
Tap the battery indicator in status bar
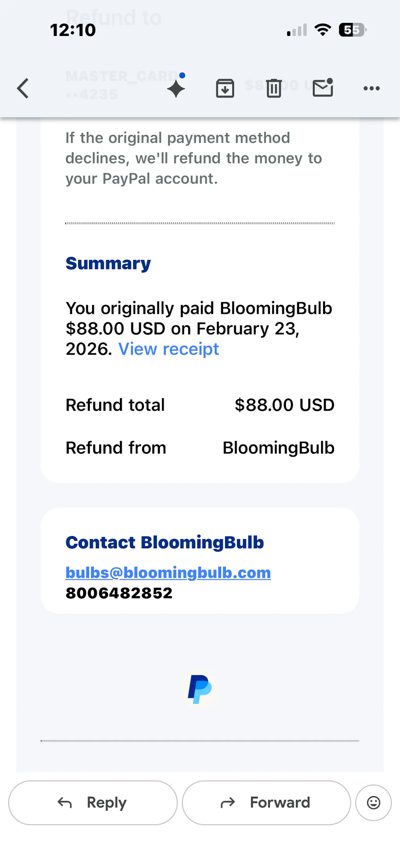click(352, 30)
